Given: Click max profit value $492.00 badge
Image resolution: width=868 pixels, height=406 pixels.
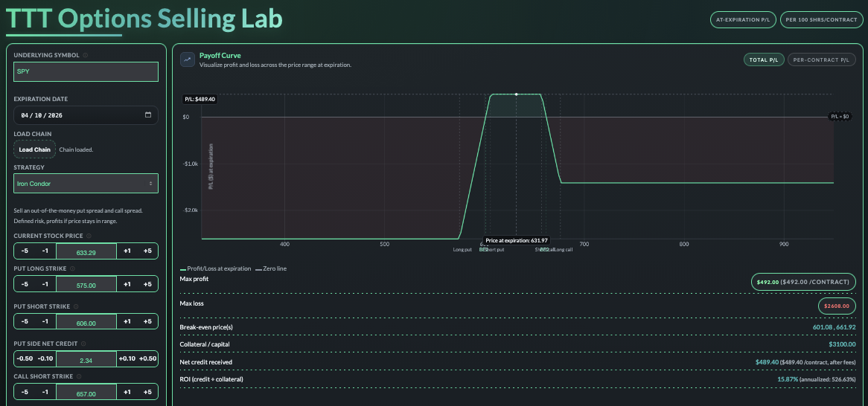Looking at the screenshot, I should (803, 282).
